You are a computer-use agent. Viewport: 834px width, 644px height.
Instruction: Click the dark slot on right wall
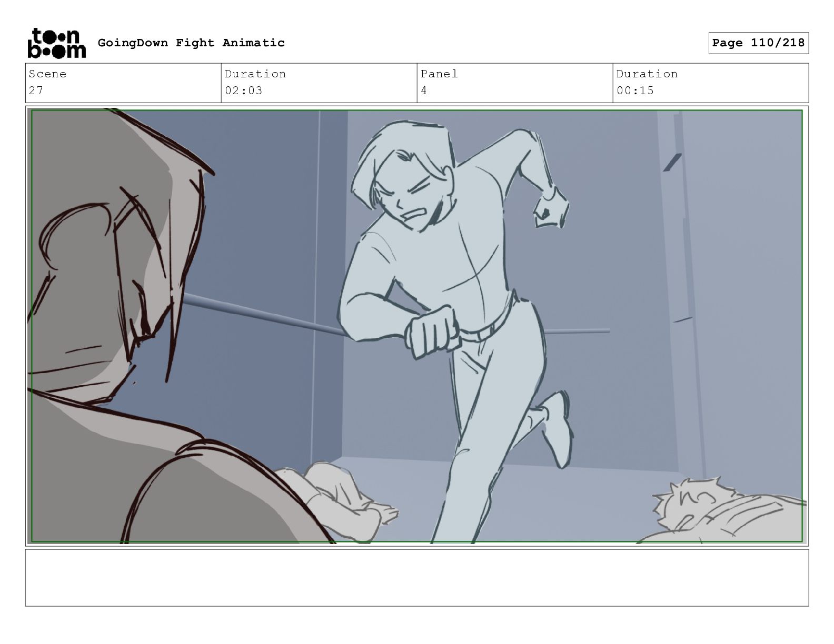[672, 162]
